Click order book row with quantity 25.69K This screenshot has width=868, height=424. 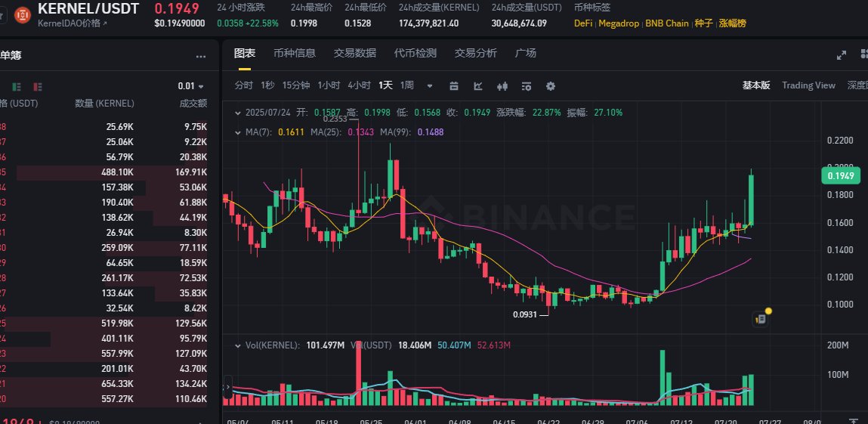104,127
